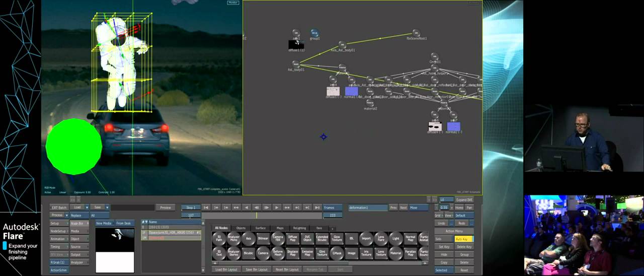Toggle the Selected option button
The height and width of the screenshot is (276, 644).
click(x=444, y=270)
